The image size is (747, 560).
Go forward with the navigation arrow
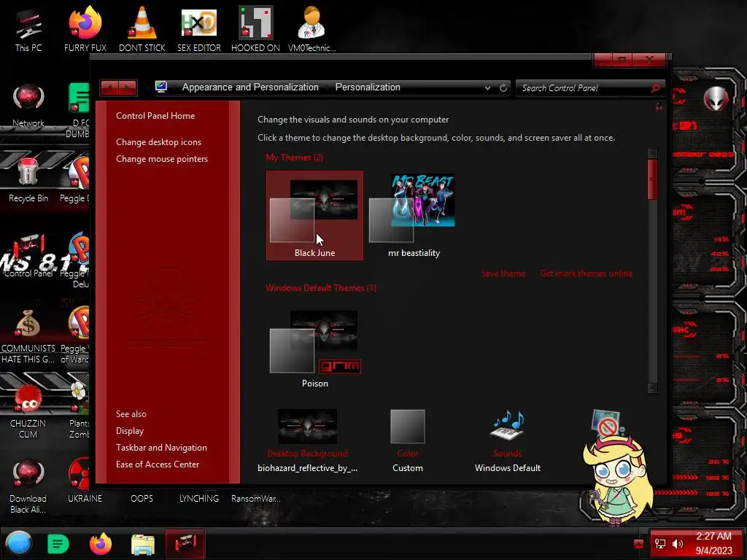pyautogui.click(x=128, y=87)
